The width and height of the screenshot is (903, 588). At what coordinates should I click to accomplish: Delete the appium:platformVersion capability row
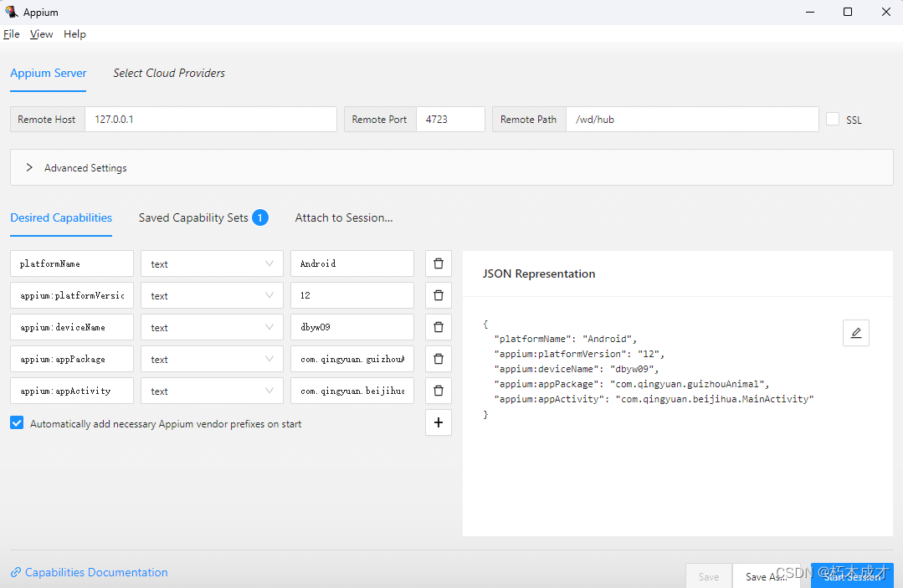click(439, 295)
